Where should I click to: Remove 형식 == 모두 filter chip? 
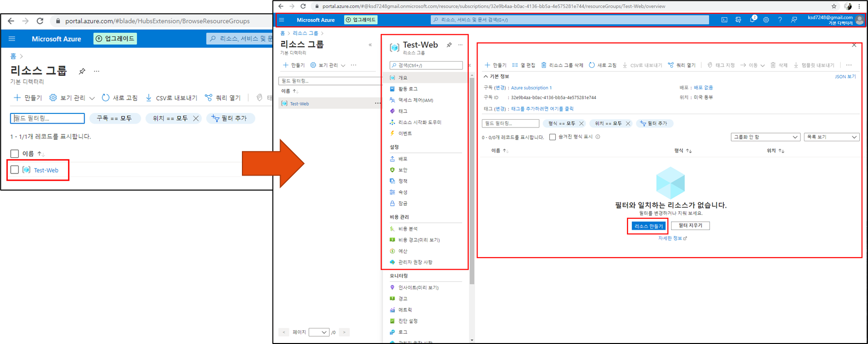pos(581,124)
